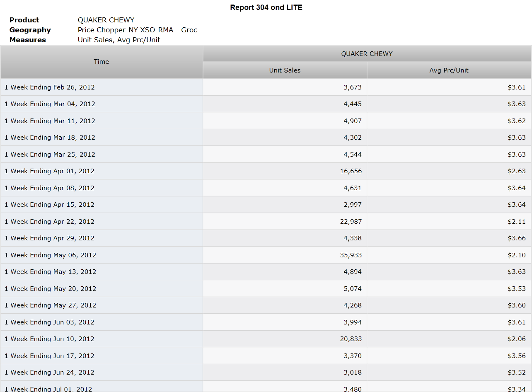532x392 pixels.
Task: Click unit sales value 3,673
Action: [353, 87]
